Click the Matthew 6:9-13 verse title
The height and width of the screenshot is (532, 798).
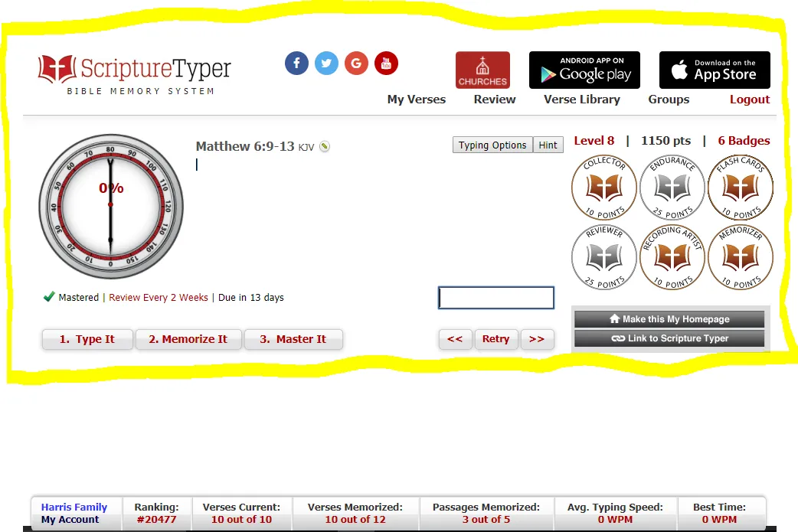coord(245,146)
